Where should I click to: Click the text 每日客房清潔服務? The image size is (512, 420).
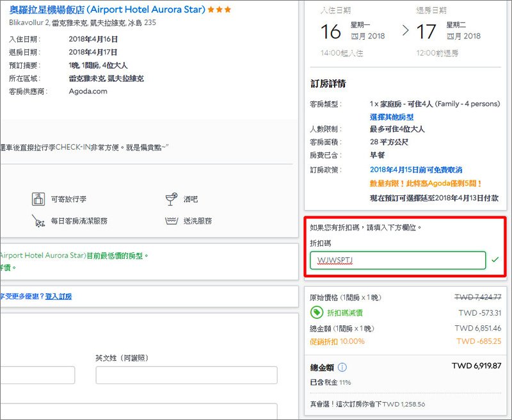pos(79,221)
